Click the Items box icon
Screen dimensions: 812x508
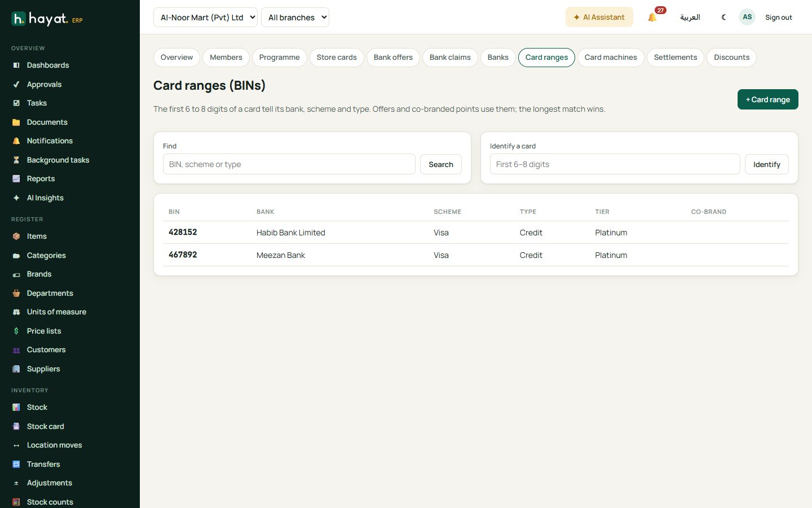(x=16, y=237)
